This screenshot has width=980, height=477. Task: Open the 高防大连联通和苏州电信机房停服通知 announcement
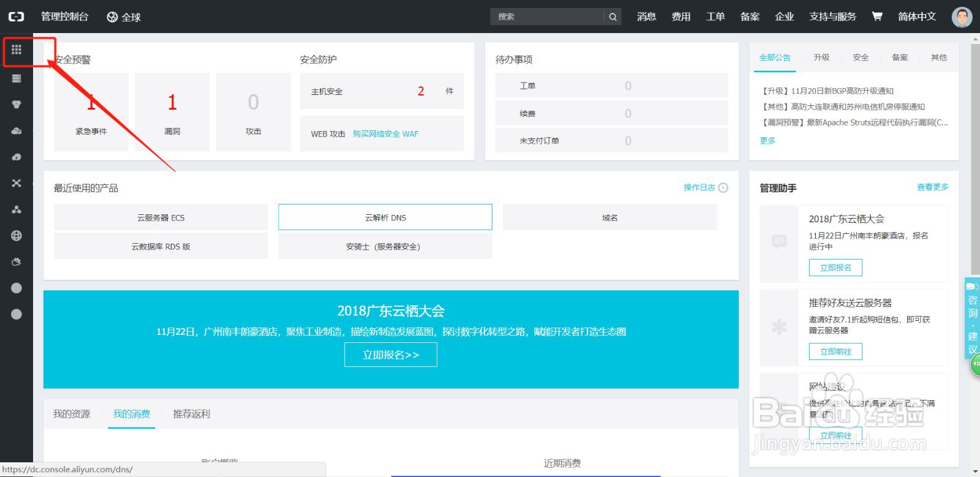[x=842, y=107]
